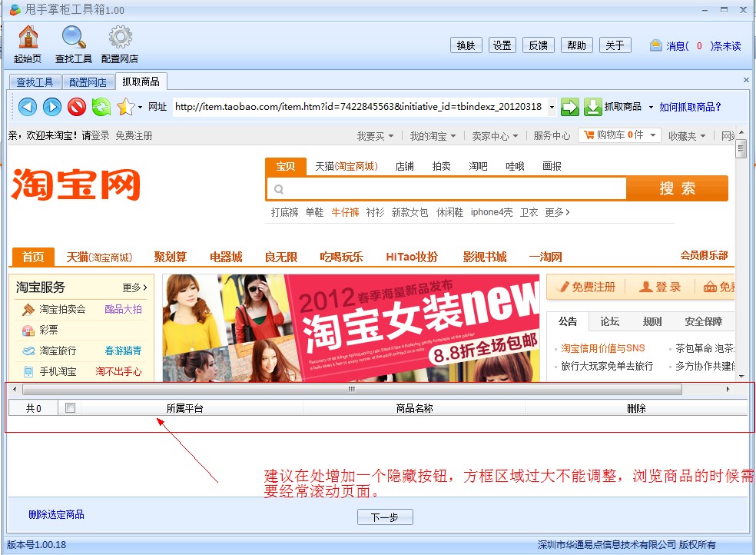Click the 关于 button
The width and height of the screenshot is (756, 555).
click(x=615, y=45)
